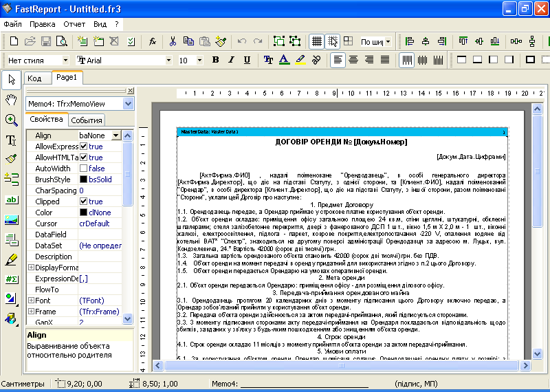This screenshot has height=392, width=550.
Task: Open the Отчет menu
Action: [74, 23]
